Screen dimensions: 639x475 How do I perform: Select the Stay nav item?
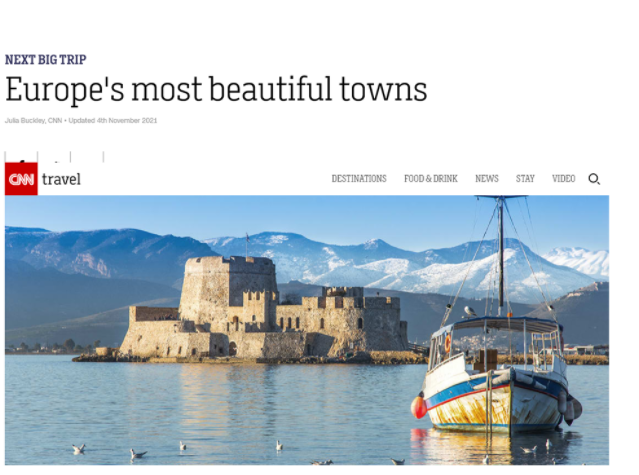(x=525, y=178)
